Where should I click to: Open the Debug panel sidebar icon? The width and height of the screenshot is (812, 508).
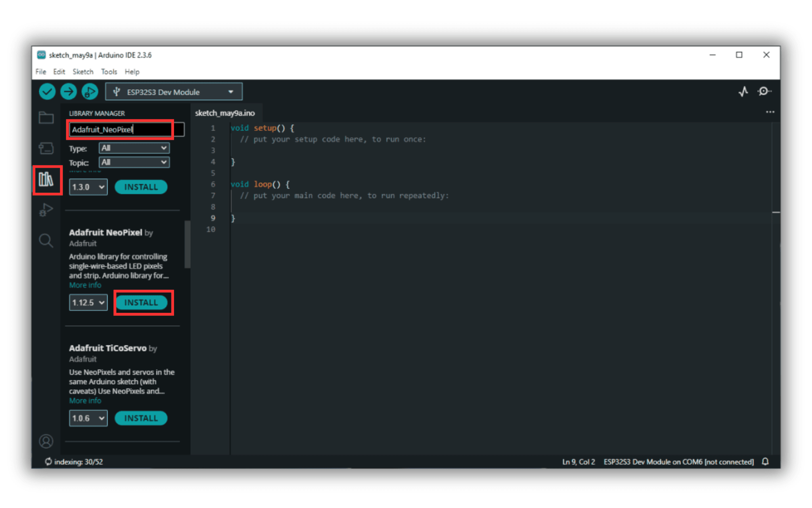46,210
